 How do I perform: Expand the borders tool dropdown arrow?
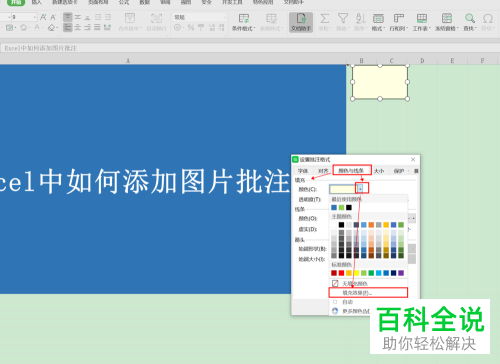(x=15, y=28)
